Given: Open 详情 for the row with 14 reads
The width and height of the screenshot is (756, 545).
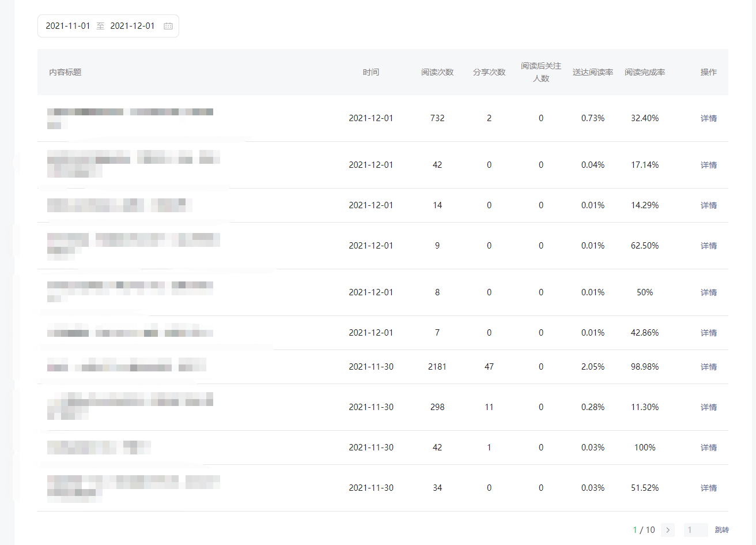Looking at the screenshot, I should (709, 205).
